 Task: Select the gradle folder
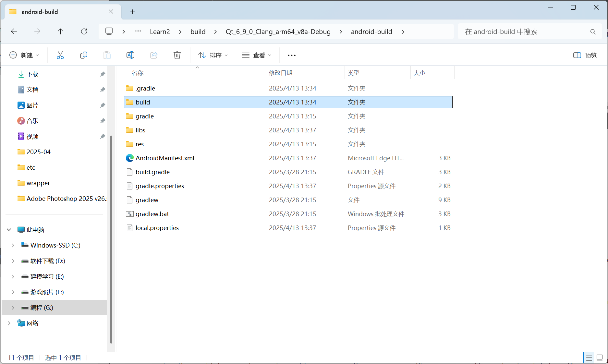point(145,116)
